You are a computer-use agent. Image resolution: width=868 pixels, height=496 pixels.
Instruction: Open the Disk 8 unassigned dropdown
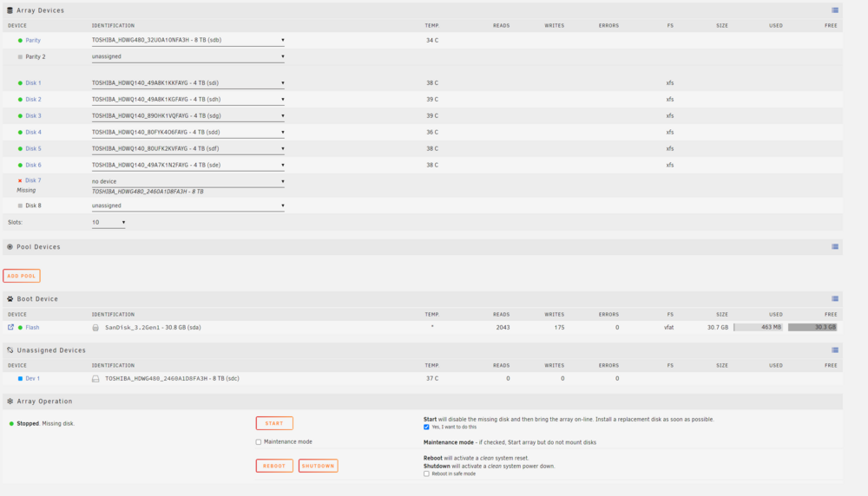pyautogui.click(x=188, y=206)
